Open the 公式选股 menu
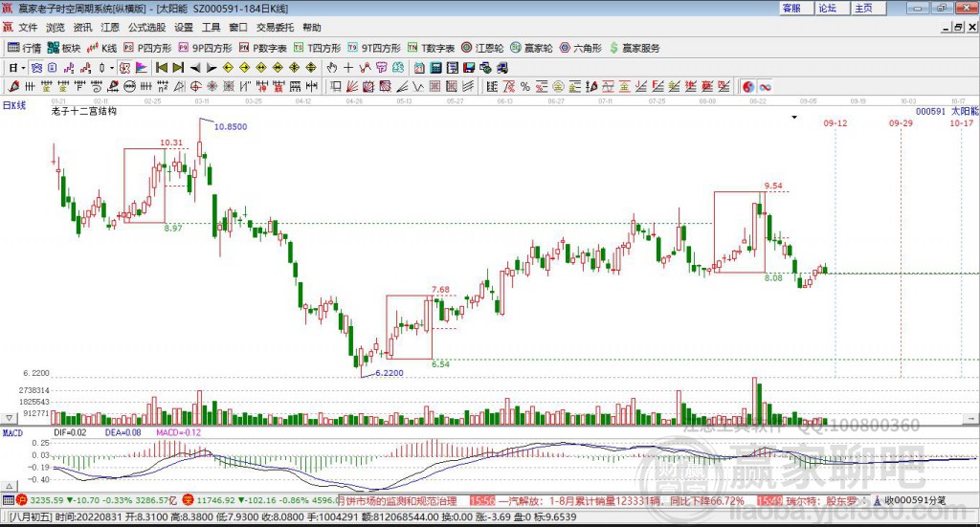 (146, 28)
